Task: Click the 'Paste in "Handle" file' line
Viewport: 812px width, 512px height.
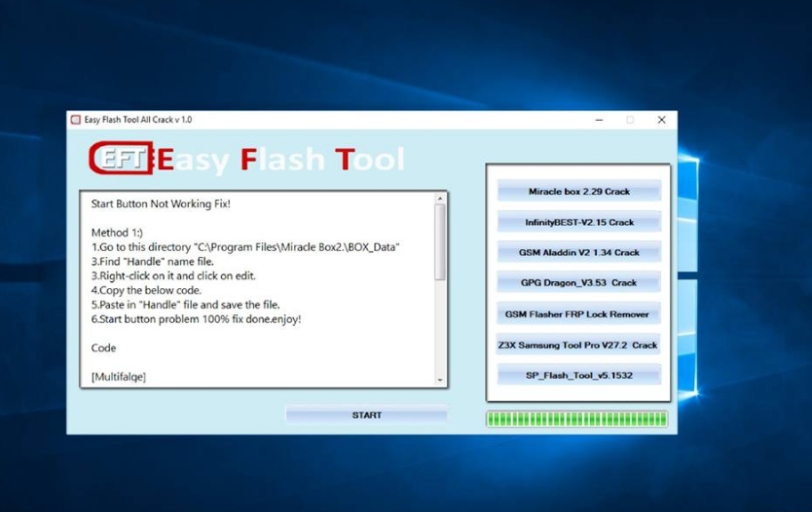Action: [x=185, y=305]
